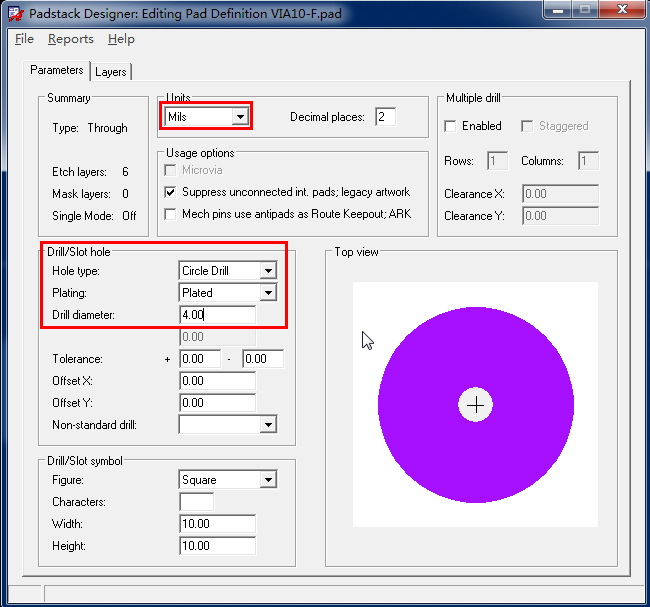
Task: Open the Figure dropdown showing Square
Action: (x=228, y=480)
